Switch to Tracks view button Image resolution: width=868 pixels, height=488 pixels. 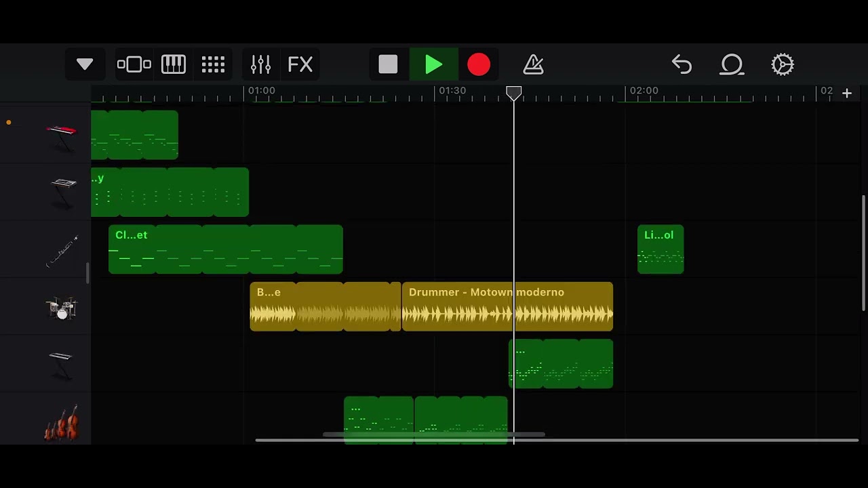(134, 64)
